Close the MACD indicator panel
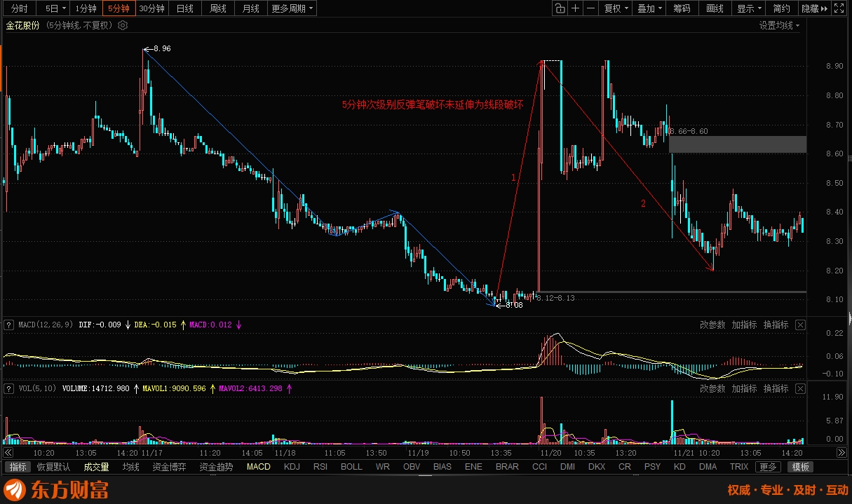This screenshot has height=504, width=852. [801, 325]
